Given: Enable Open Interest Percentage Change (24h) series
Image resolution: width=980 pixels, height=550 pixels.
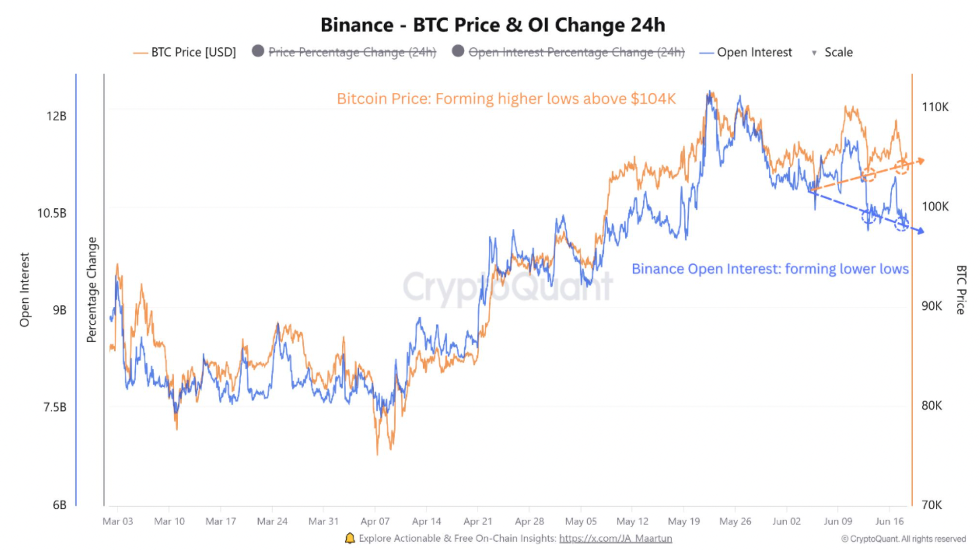Looking at the screenshot, I should [568, 52].
